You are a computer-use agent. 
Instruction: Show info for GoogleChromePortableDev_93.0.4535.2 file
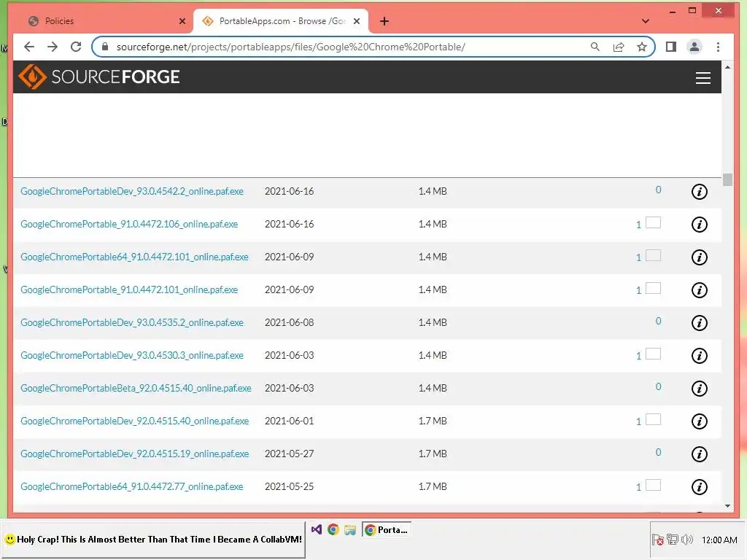[699, 323]
